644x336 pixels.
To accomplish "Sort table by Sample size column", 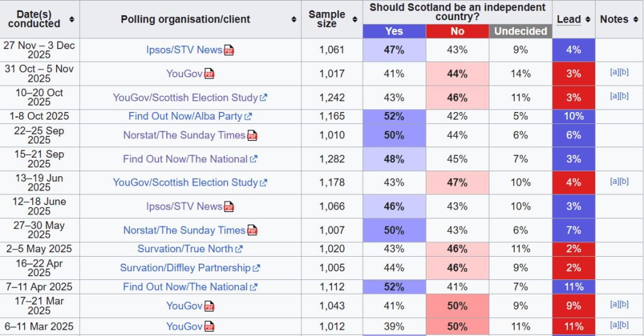I will pos(355,19).
